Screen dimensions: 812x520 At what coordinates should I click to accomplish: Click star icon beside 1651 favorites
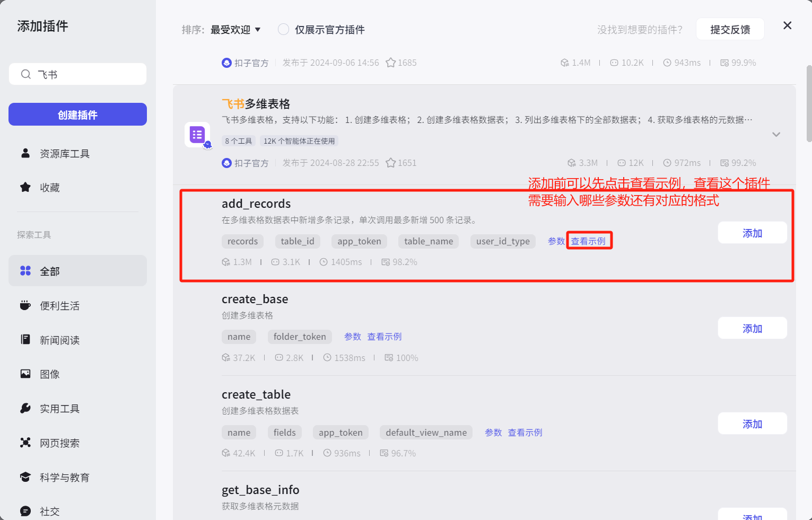(x=390, y=163)
